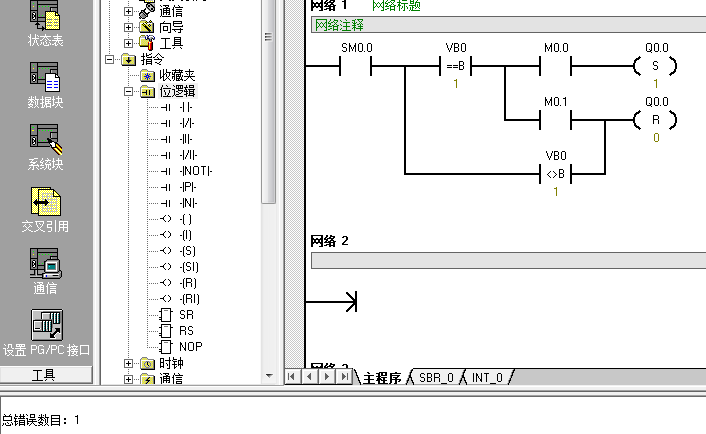Click the 网络注释 comment field in network 1

[x=508, y=25]
